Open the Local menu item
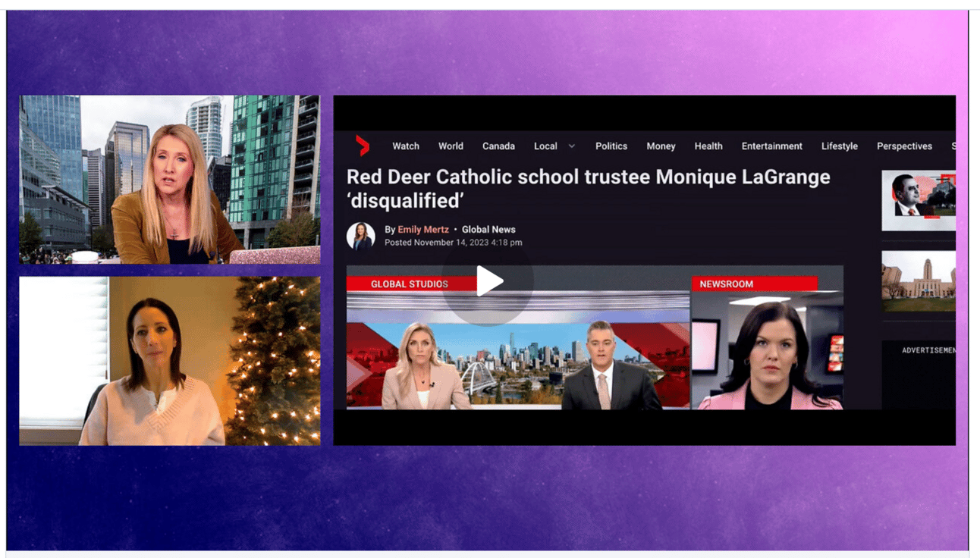980x558 pixels. pyautogui.click(x=545, y=146)
